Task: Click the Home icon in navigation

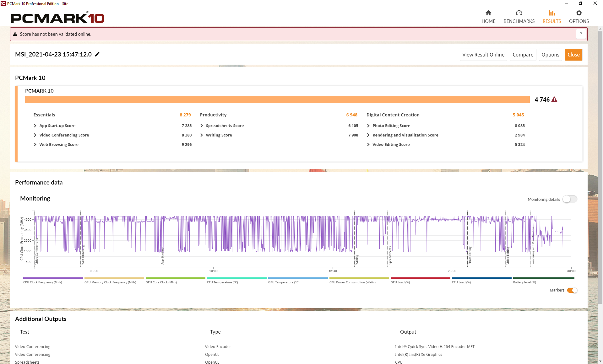Action: 488,13
